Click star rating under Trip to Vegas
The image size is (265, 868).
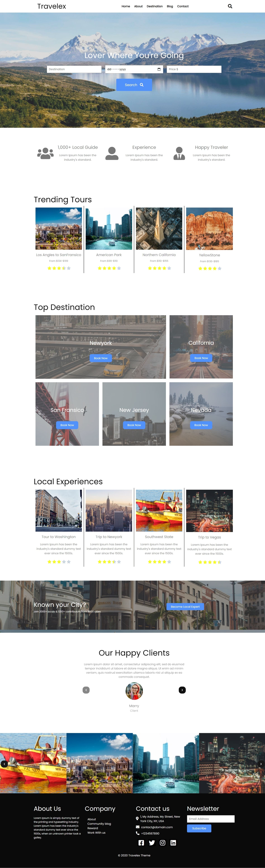click(210, 562)
